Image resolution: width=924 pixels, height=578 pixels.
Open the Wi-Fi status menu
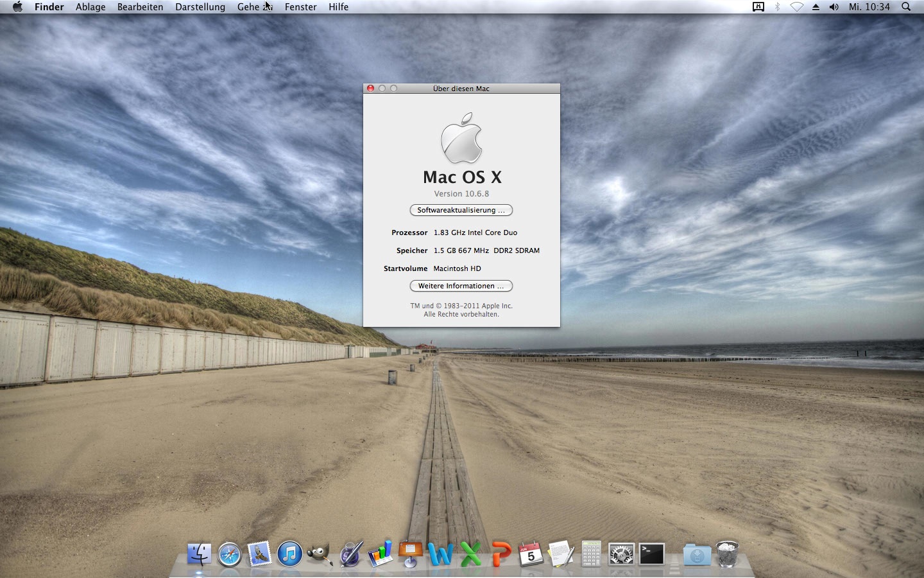point(797,7)
